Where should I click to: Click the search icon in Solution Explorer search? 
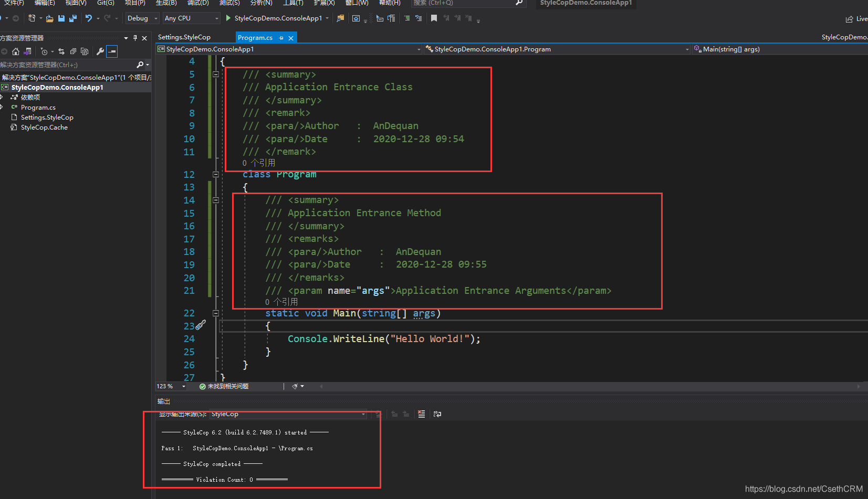pos(140,65)
